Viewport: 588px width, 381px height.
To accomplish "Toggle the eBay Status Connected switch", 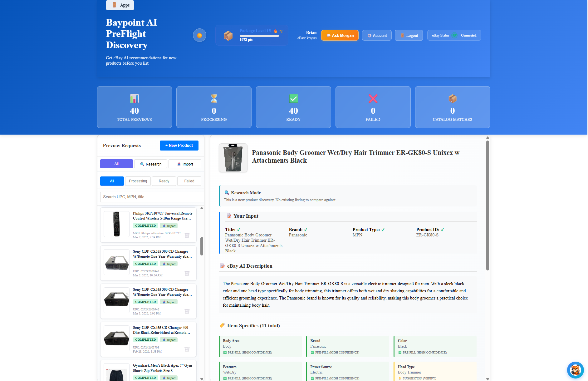I will [x=454, y=35].
